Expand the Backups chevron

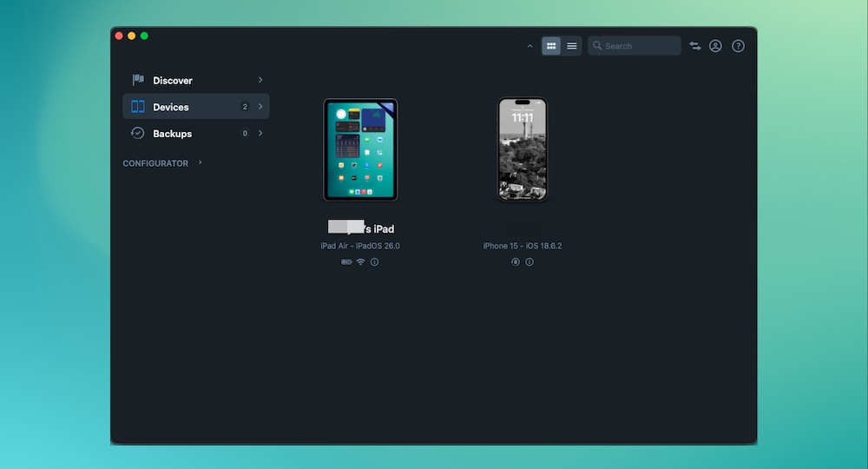click(260, 134)
